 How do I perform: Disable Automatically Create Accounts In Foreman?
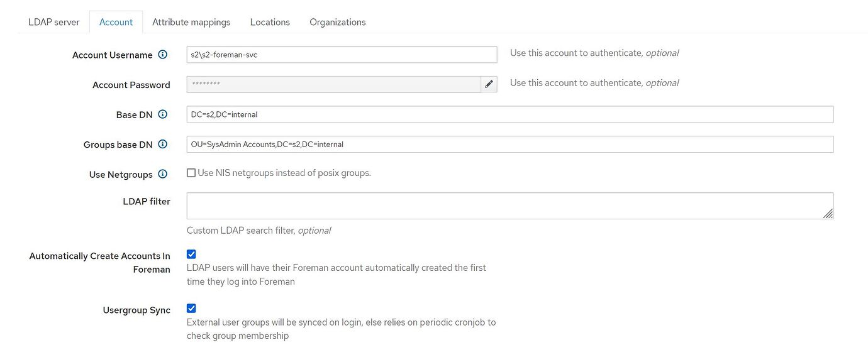click(x=191, y=254)
